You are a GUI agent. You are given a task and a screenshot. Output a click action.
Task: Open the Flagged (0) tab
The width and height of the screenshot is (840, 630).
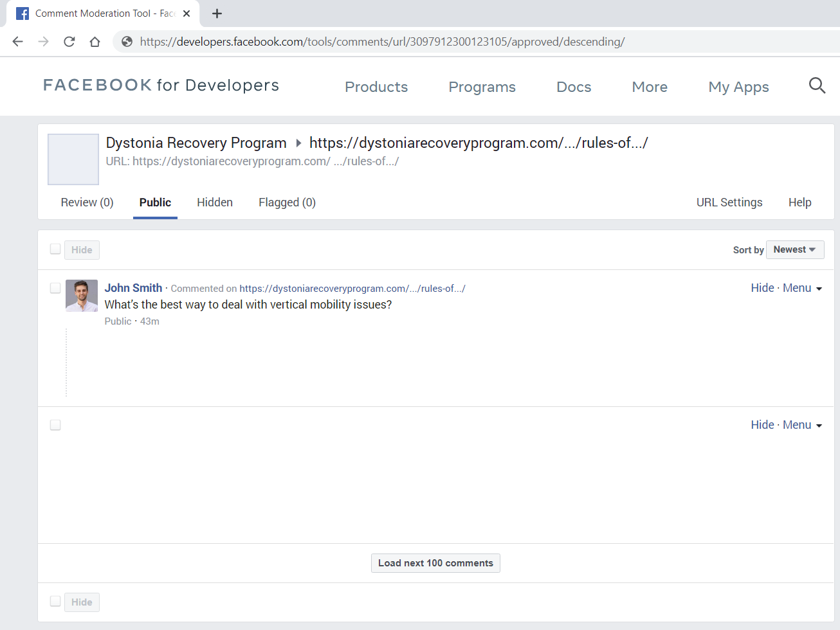pos(287,203)
